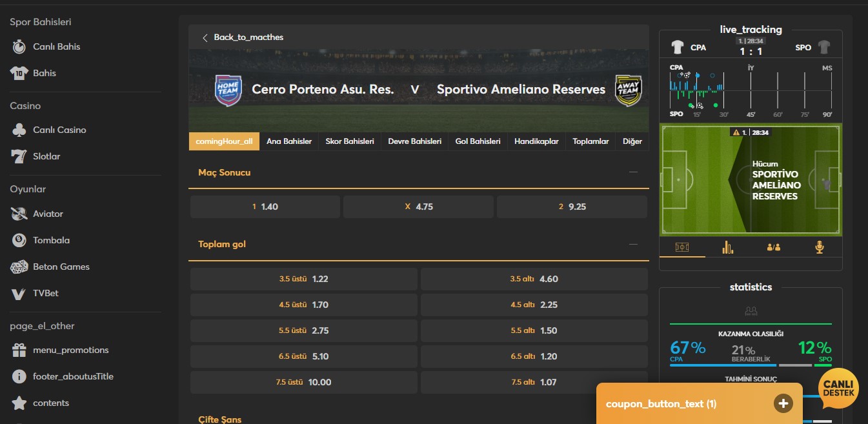
Task: Click the Canlı Casino club icon
Action: tap(19, 130)
